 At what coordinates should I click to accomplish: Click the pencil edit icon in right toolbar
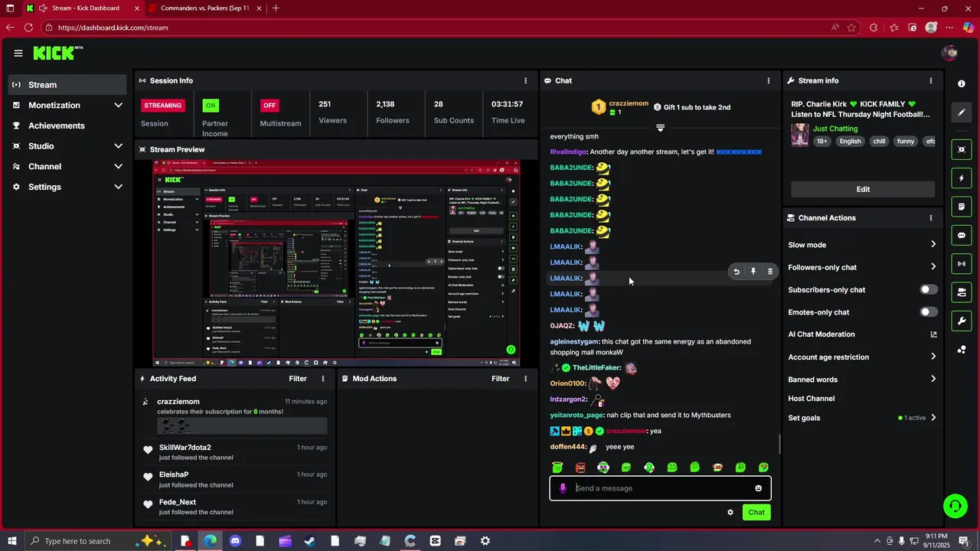pyautogui.click(x=962, y=112)
